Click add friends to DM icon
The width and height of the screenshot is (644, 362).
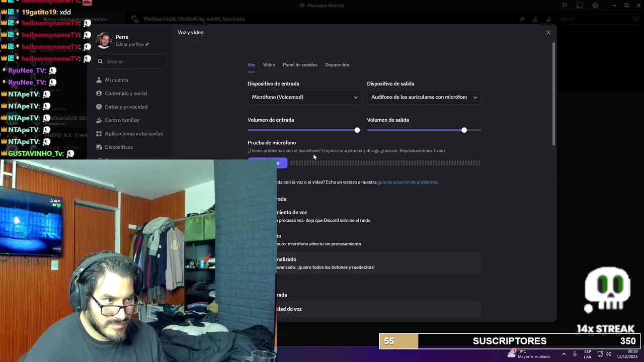tap(535, 19)
